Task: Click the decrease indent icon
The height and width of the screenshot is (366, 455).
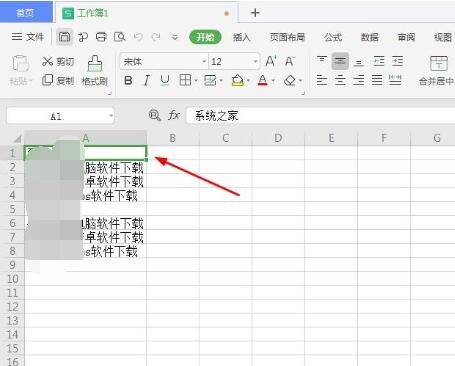Action: [x=379, y=61]
